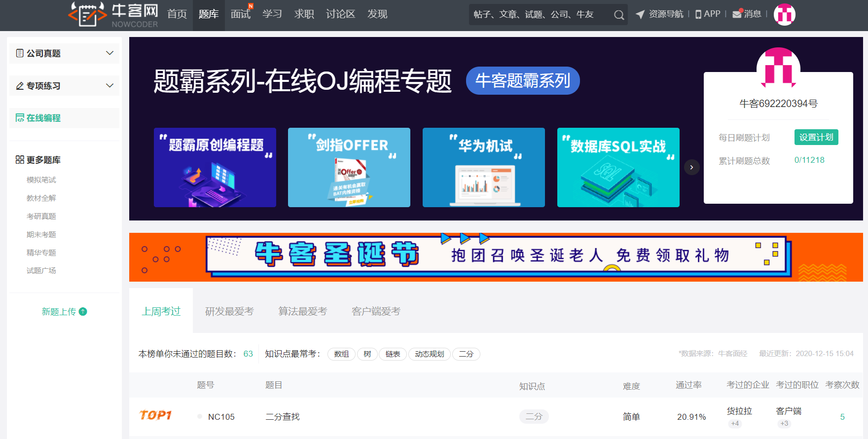The image size is (868, 439).
Task: Open the 精华专题 link
Action: [x=41, y=253]
